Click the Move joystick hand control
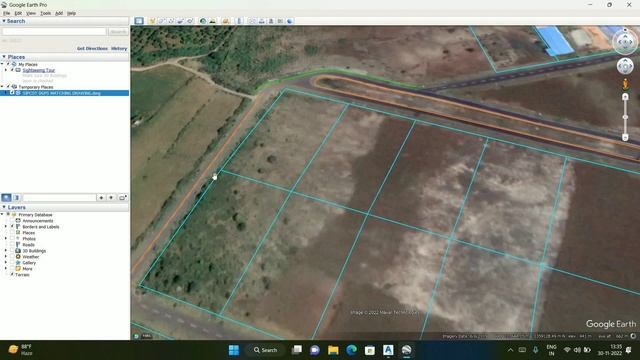640x360 pixels. click(x=625, y=66)
